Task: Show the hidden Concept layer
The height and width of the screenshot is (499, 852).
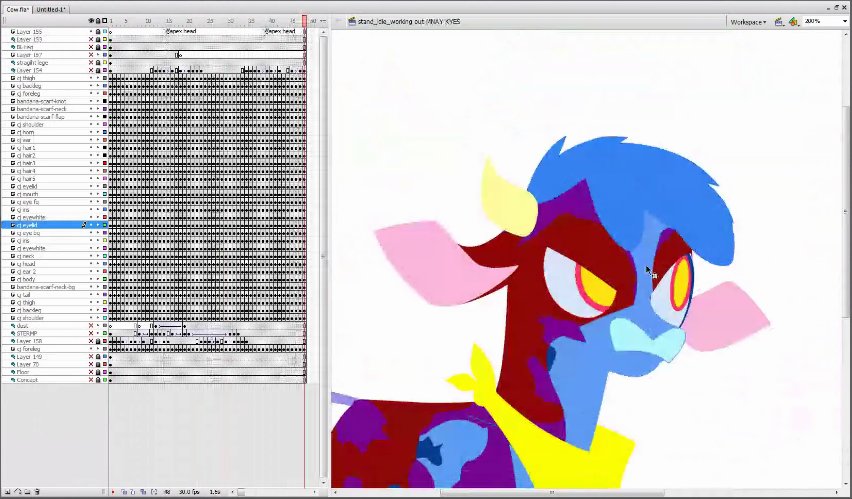Action: [x=91, y=380]
